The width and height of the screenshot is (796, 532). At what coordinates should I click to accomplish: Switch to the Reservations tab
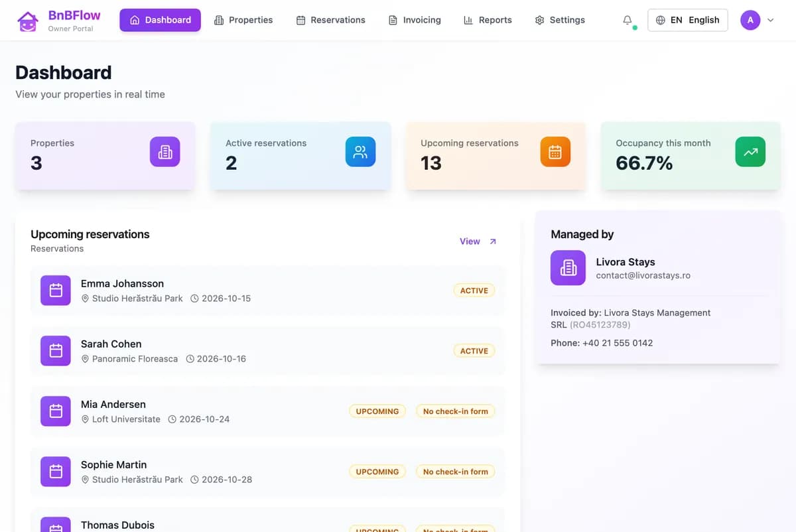330,20
